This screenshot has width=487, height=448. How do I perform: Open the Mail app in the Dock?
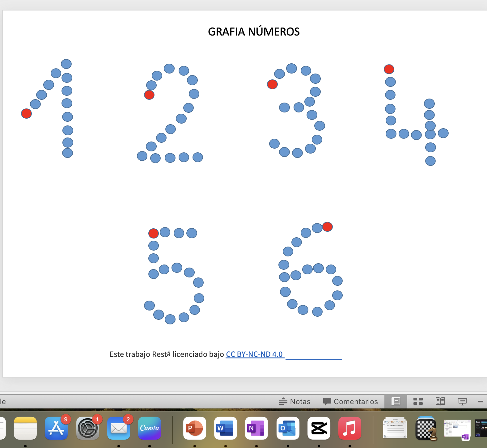(x=119, y=428)
